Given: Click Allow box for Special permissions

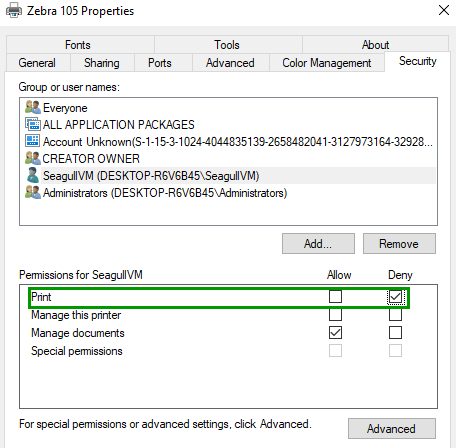Looking at the screenshot, I should point(335,350).
